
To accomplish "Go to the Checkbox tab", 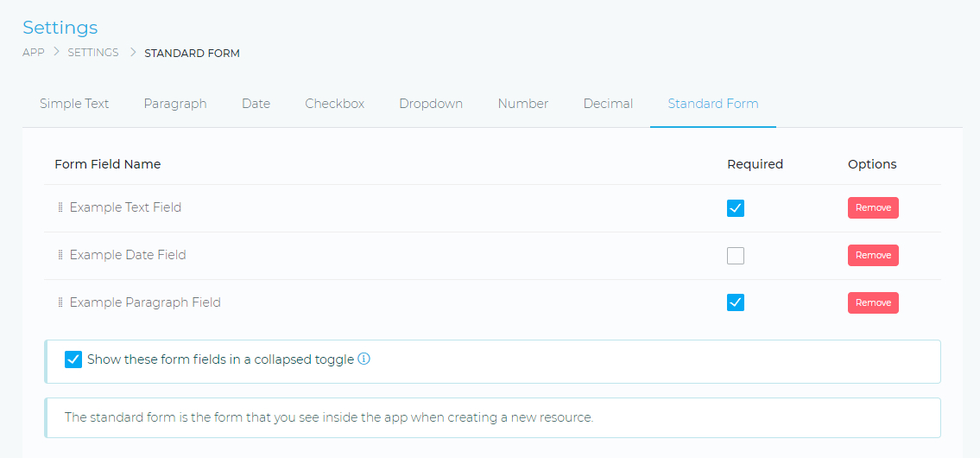I will click(334, 104).
